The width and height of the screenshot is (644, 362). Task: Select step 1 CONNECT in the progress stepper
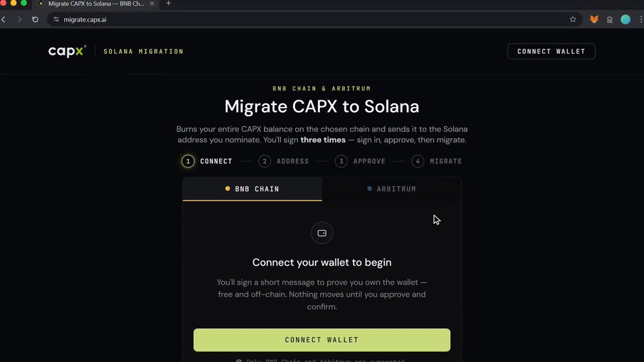point(207,161)
